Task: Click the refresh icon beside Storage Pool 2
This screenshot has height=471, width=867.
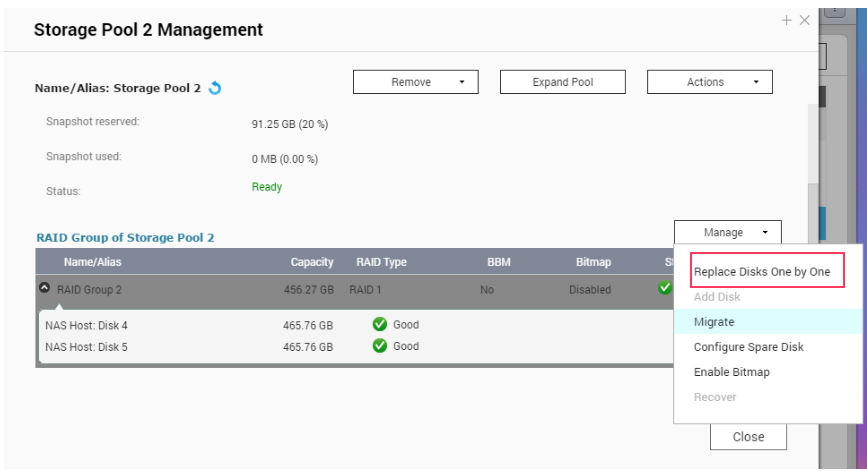Action: point(215,89)
